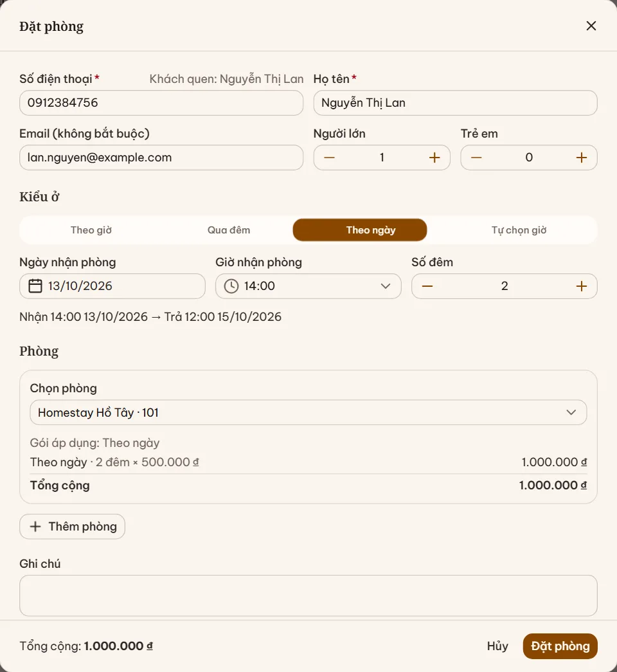This screenshot has height=672, width=617.
Task: Click clock icon in check-in time
Action: click(x=231, y=286)
